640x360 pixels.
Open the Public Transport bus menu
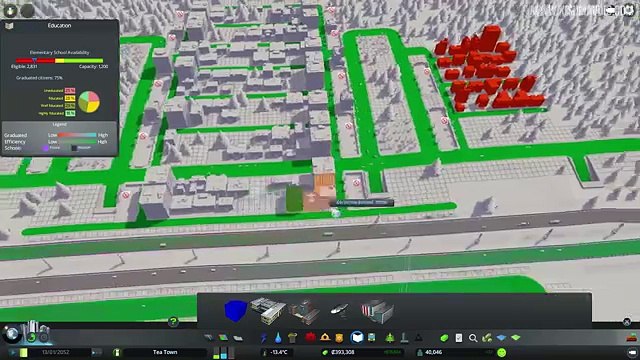(x=372, y=338)
